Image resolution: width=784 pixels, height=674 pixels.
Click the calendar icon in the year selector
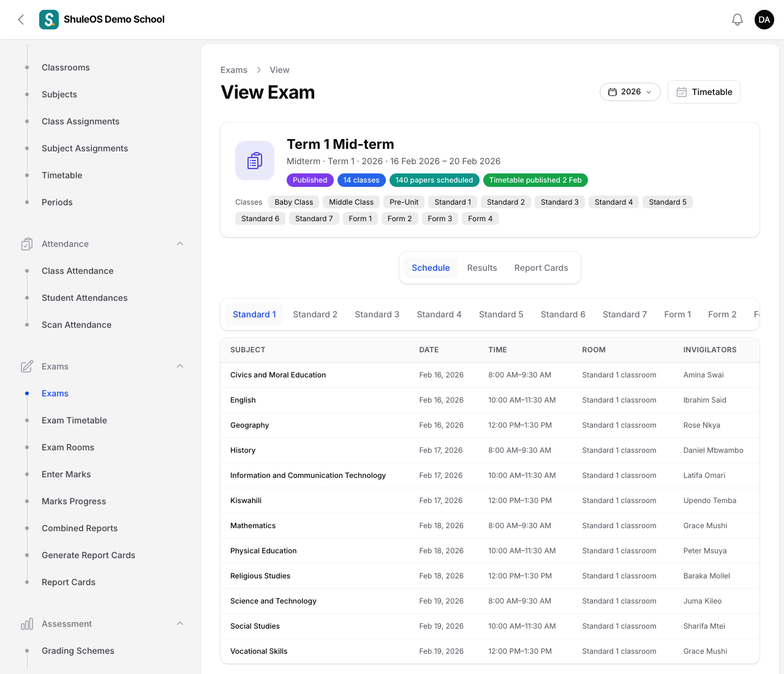pyautogui.click(x=612, y=92)
